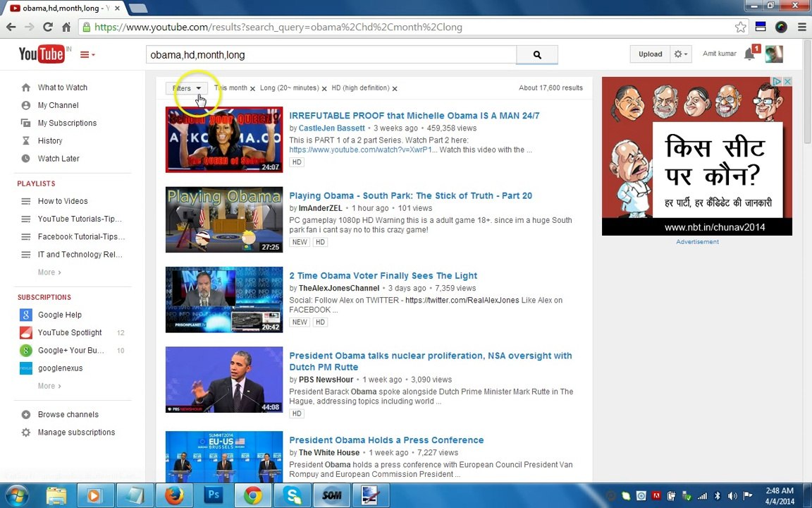Viewport: 812px width, 508px height.
Task: Open Skype from the taskbar
Action: (292, 495)
